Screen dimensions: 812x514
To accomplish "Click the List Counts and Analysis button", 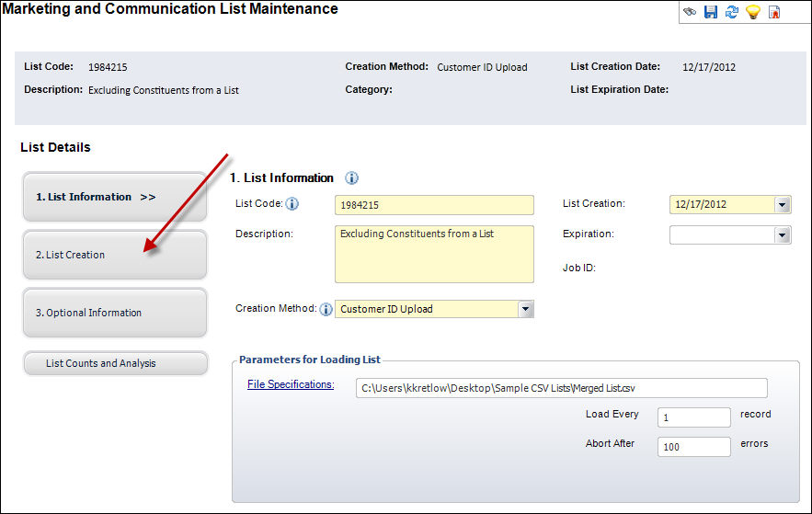I will (116, 363).
